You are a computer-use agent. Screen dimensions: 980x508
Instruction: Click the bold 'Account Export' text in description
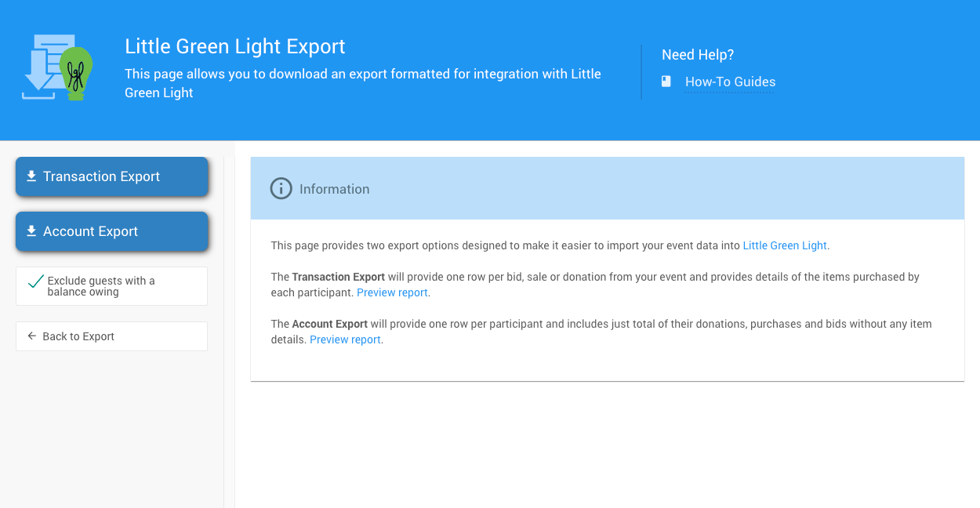(x=329, y=324)
